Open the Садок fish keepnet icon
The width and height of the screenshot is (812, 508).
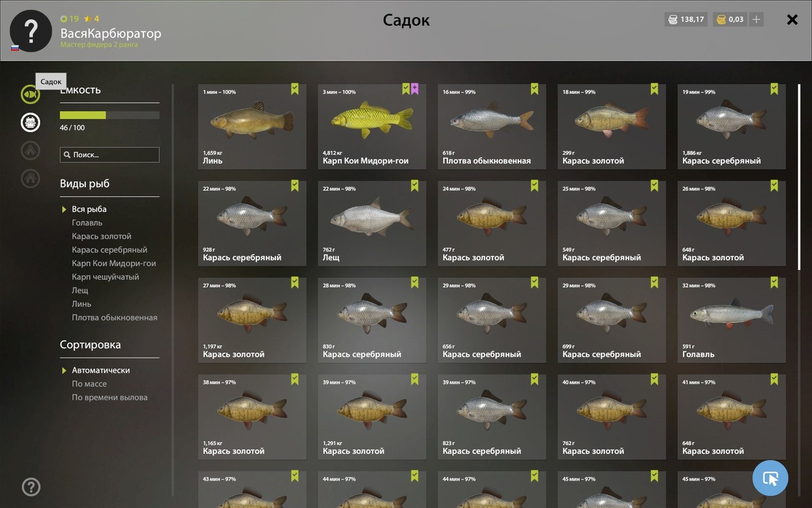pyautogui.click(x=30, y=94)
